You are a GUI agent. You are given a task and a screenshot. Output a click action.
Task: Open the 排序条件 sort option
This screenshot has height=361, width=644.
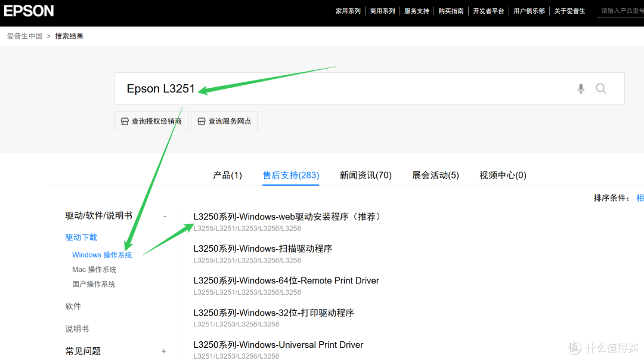point(640,198)
